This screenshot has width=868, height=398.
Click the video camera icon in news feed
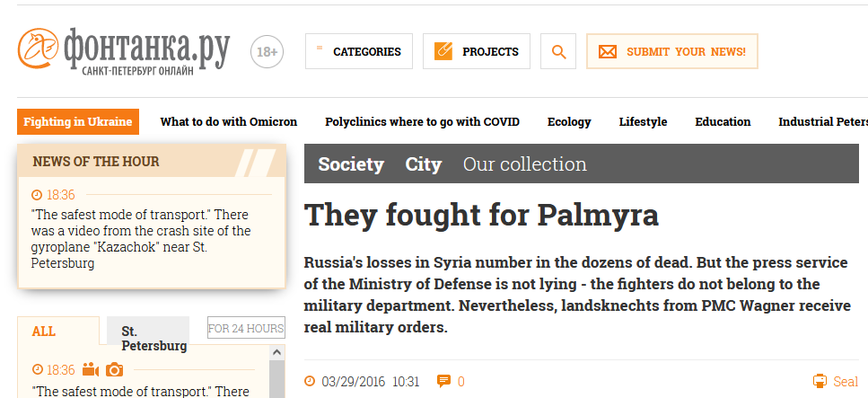[91, 370]
